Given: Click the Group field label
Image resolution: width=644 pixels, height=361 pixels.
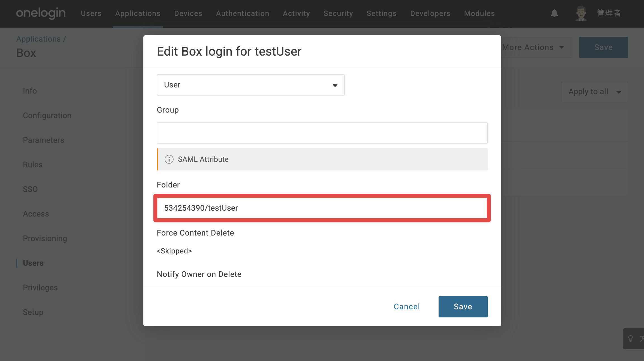Looking at the screenshot, I should tap(168, 110).
